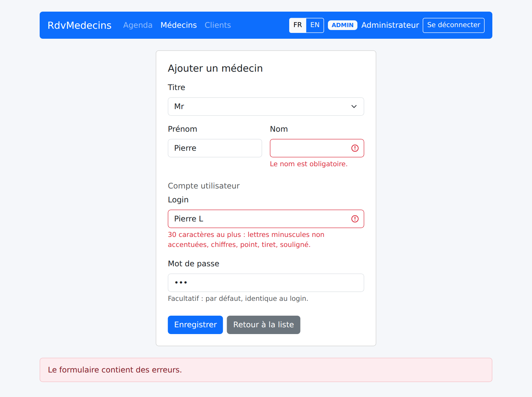
Task: Click the Mot de passe field
Action: [x=266, y=283]
